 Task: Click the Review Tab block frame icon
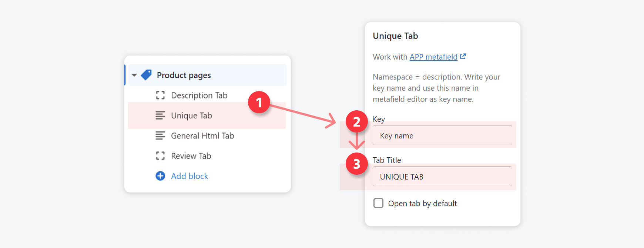coord(160,156)
